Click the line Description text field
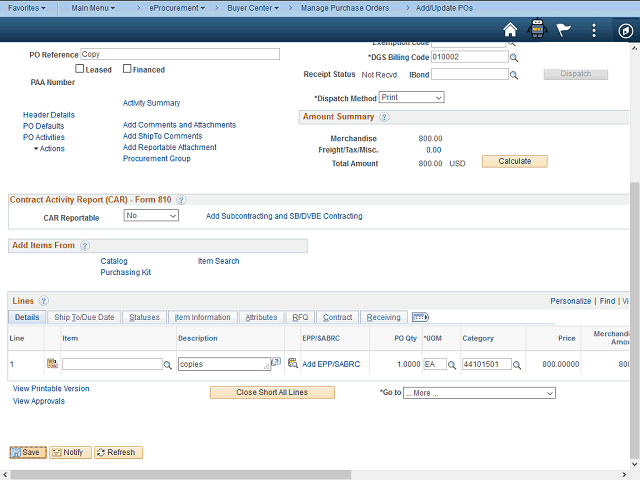 tap(223, 365)
